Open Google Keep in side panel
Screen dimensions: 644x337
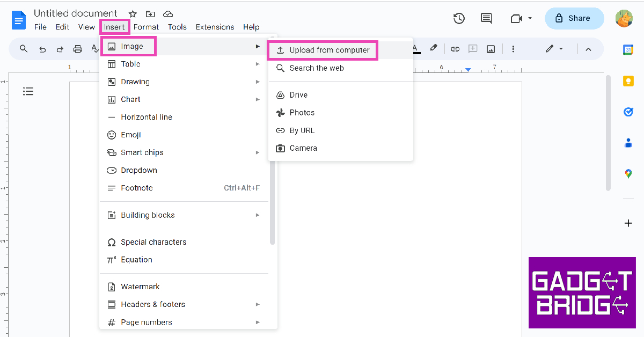pos(628,81)
